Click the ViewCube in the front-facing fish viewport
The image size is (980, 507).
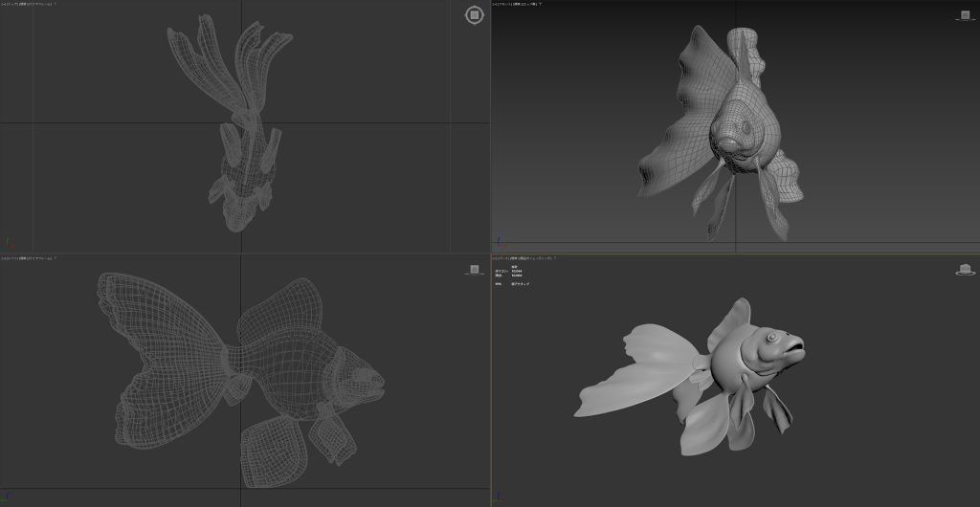click(x=965, y=15)
